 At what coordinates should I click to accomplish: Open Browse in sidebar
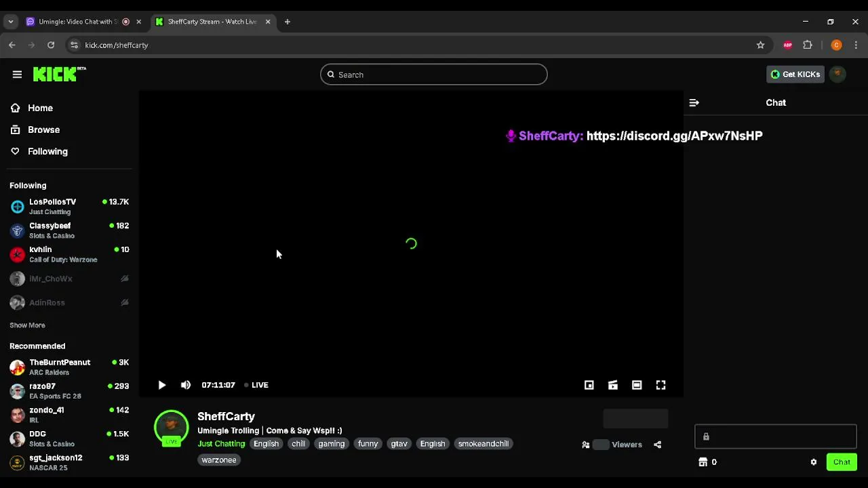pos(43,129)
